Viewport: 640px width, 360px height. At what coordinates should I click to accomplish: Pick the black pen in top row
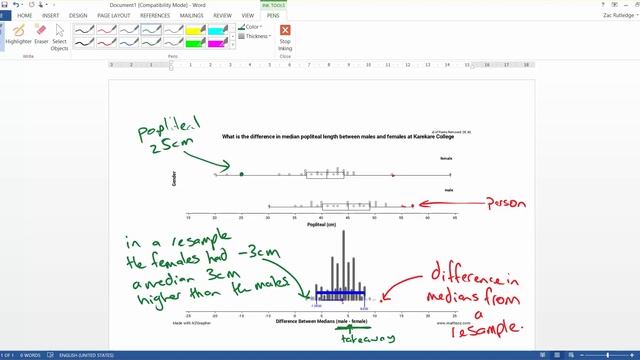84,29
